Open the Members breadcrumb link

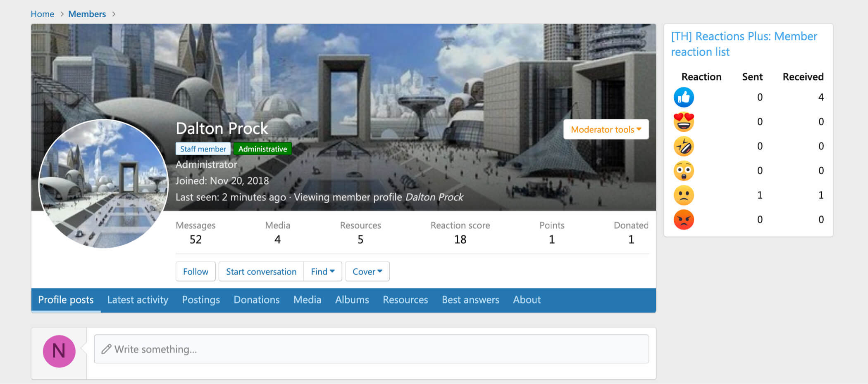[x=87, y=14]
